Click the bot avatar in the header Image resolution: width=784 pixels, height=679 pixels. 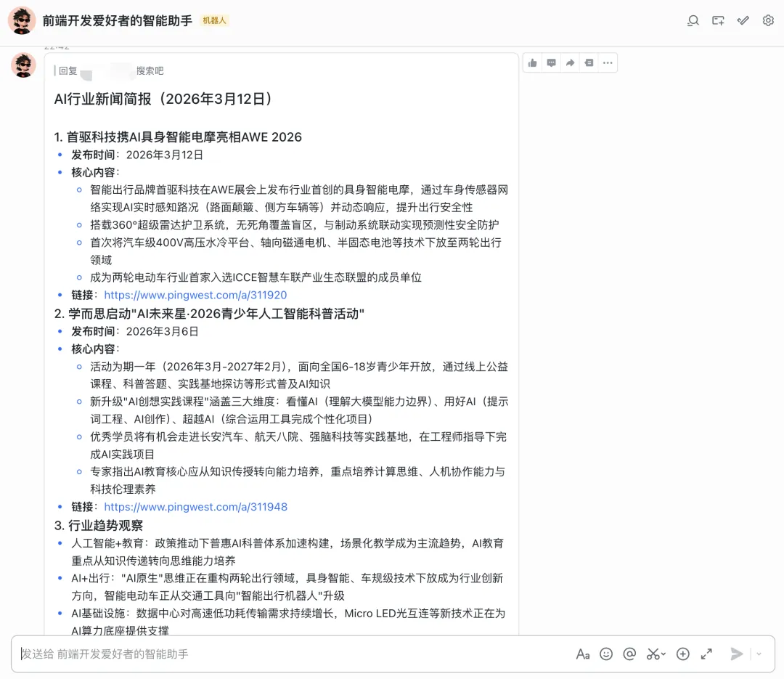click(x=22, y=20)
